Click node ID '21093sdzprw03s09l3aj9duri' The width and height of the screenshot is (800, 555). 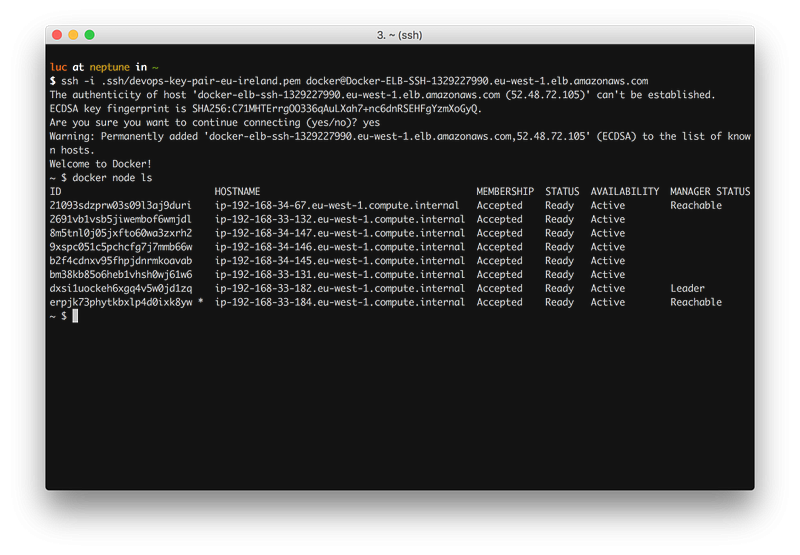pyautogui.click(x=120, y=206)
